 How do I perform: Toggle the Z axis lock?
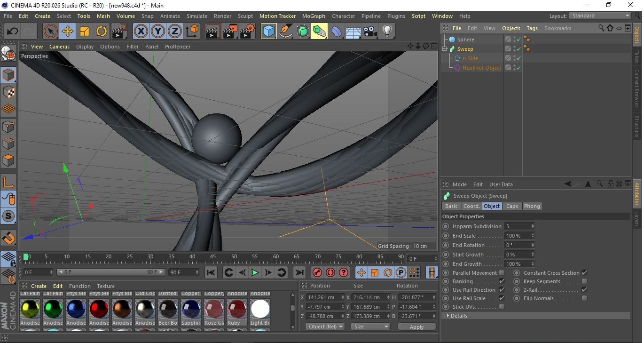174,32
